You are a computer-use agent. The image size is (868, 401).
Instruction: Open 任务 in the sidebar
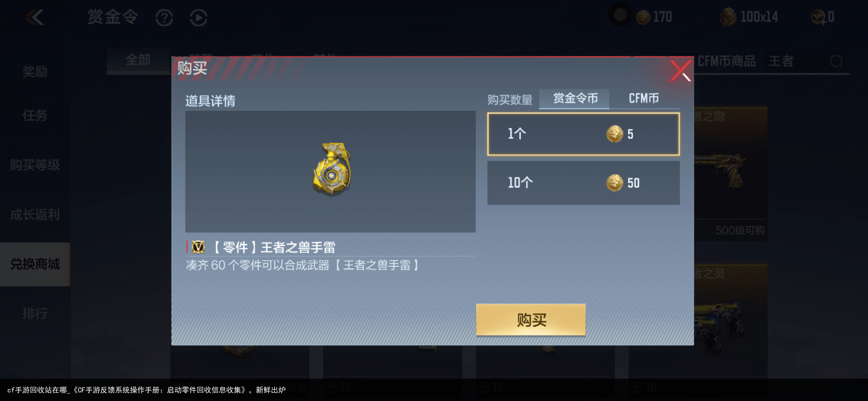pyautogui.click(x=35, y=115)
